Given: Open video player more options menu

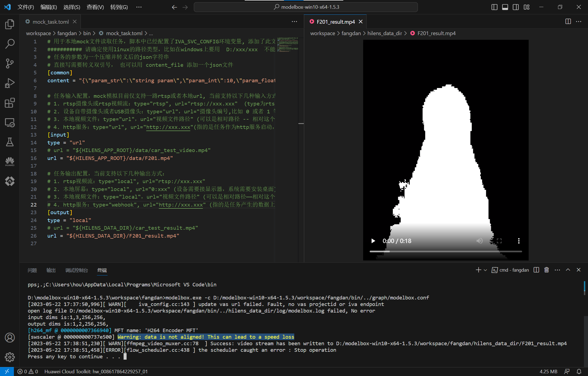Looking at the screenshot, I should point(519,241).
